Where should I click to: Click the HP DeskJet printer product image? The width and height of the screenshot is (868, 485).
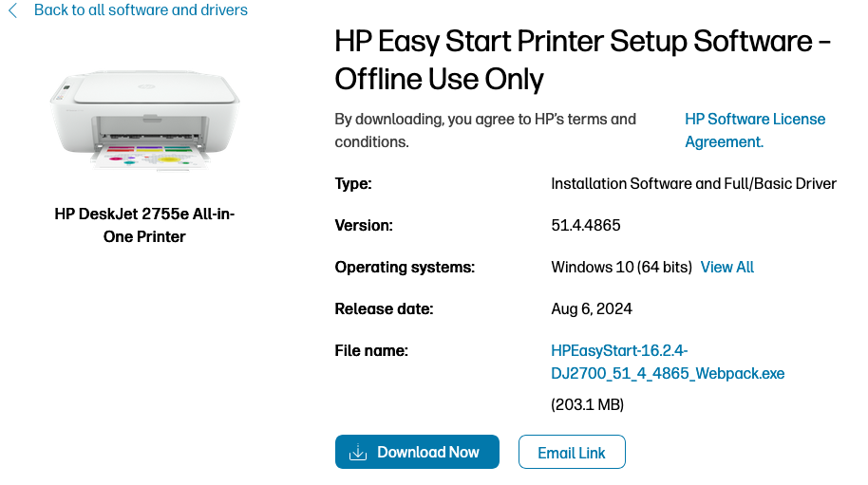point(144,121)
